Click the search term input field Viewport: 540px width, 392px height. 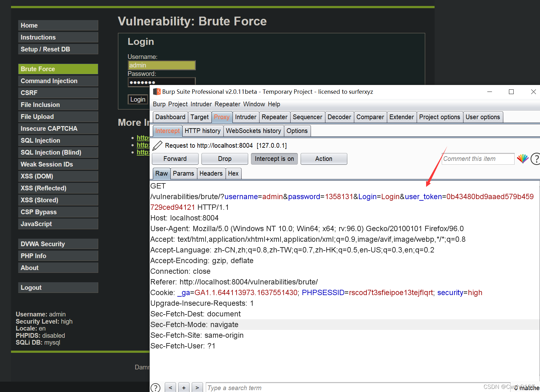tap(358, 388)
